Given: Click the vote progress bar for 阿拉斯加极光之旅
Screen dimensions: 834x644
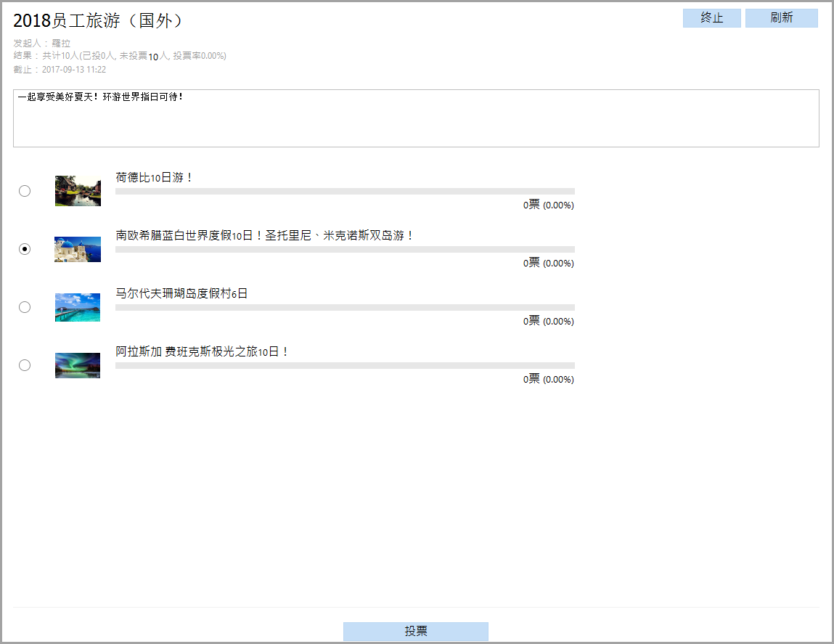Looking at the screenshot, I should pyautogui.click(x=345, y=365).
